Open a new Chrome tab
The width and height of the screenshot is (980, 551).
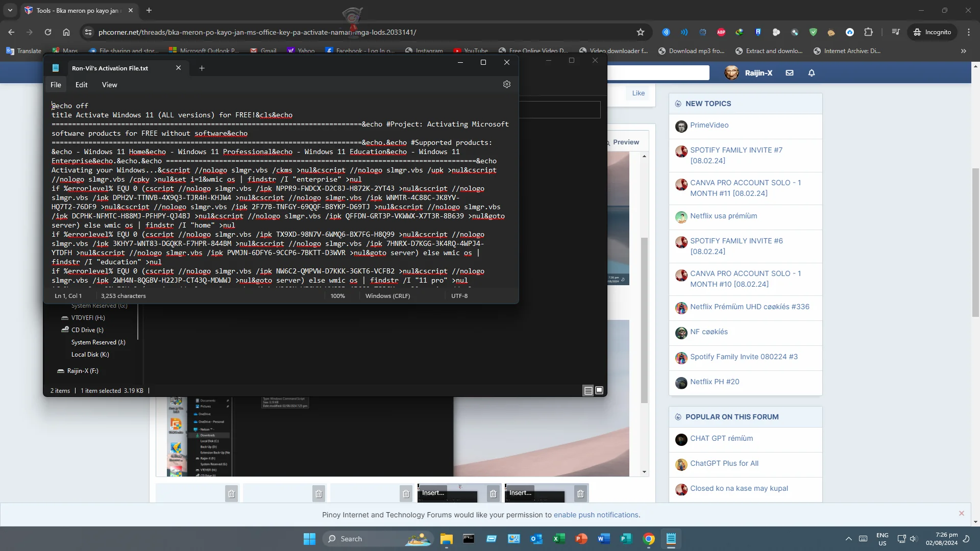click(149, 10)
